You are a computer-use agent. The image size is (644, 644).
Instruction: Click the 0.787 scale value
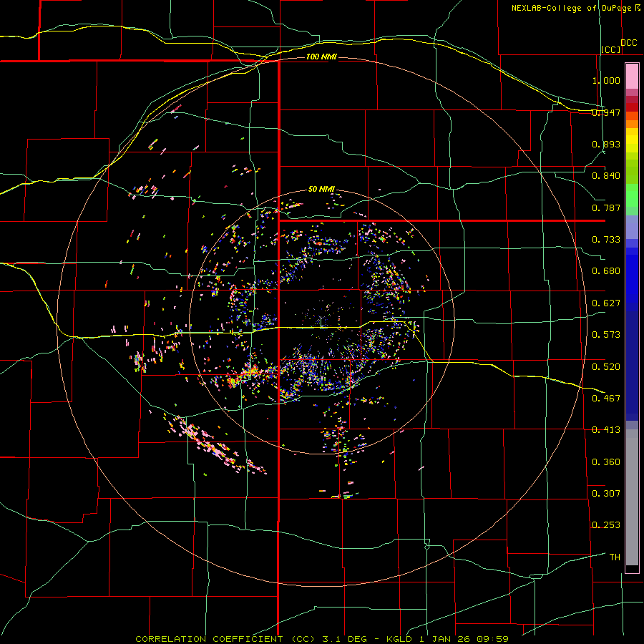pos(606,208)
